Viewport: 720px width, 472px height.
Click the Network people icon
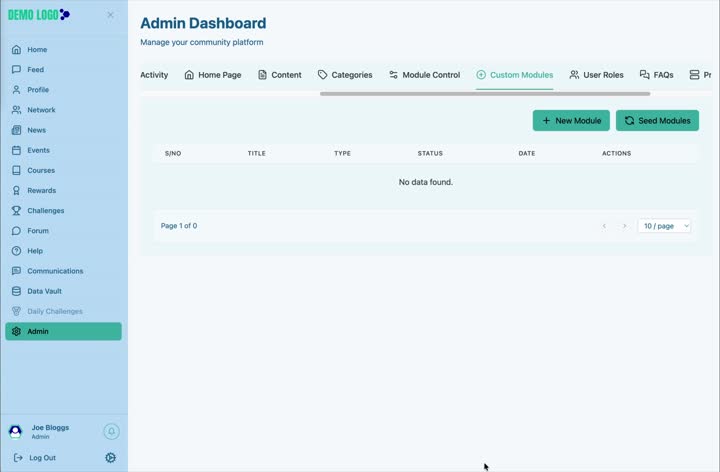pyautogui.click(x=16, y=110)
